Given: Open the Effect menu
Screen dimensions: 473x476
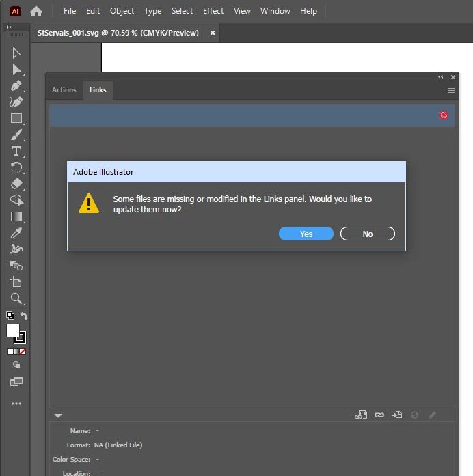Looking at the screenshot, I should [213, 11].
